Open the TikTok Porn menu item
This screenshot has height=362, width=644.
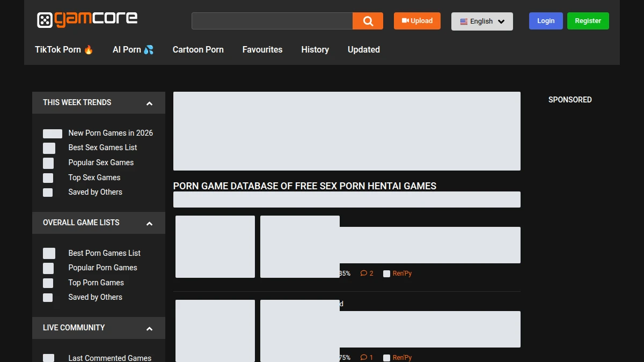[64, 49]
